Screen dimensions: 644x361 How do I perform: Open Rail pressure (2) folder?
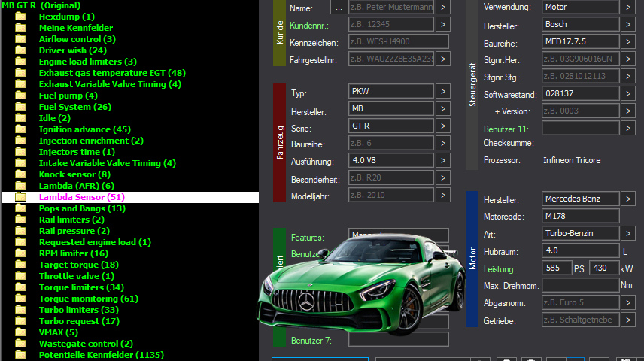coord(74,231)
